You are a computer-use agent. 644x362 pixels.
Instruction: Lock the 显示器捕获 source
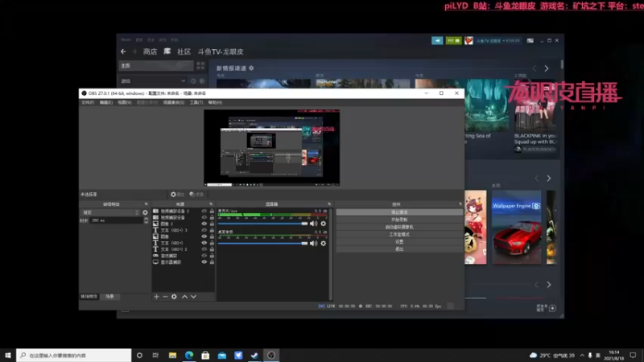pyautogui.click(x=212, y=262)
